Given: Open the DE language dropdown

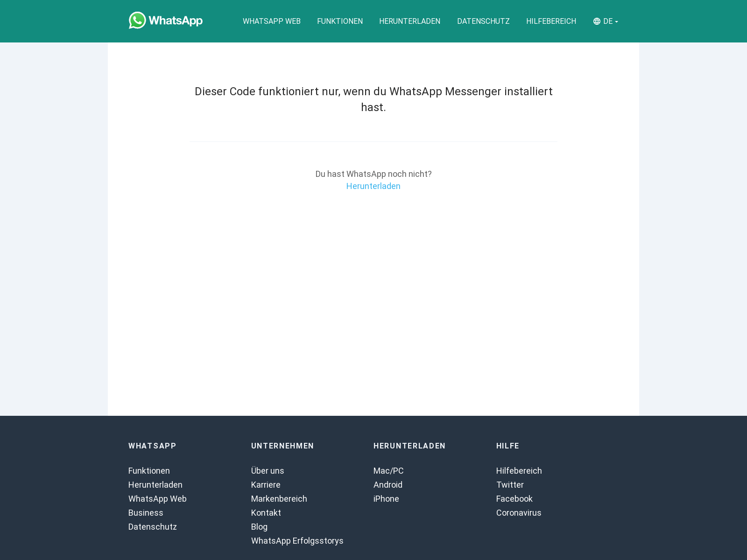Looking at the screenshot, I should click(606, 21).
